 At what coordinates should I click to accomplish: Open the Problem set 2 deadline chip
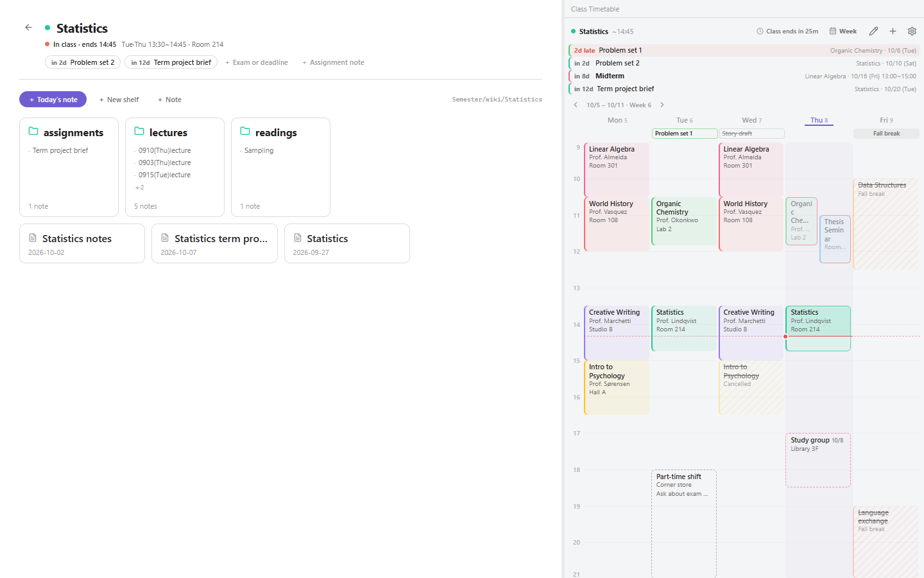tap(83, 62)
